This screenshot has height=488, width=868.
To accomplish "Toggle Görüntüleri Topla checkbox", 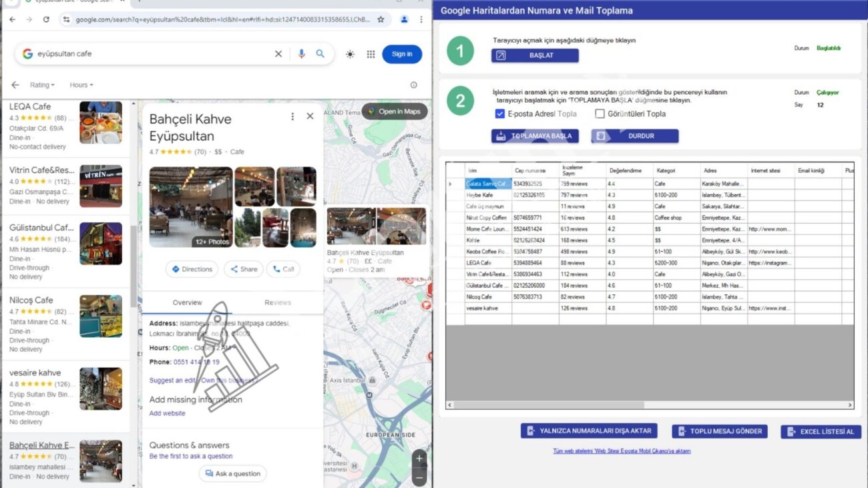I will [600, 114].
